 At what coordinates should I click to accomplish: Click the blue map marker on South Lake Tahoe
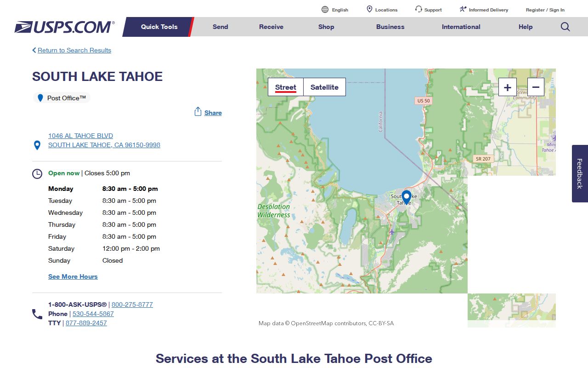click(407, 197)
